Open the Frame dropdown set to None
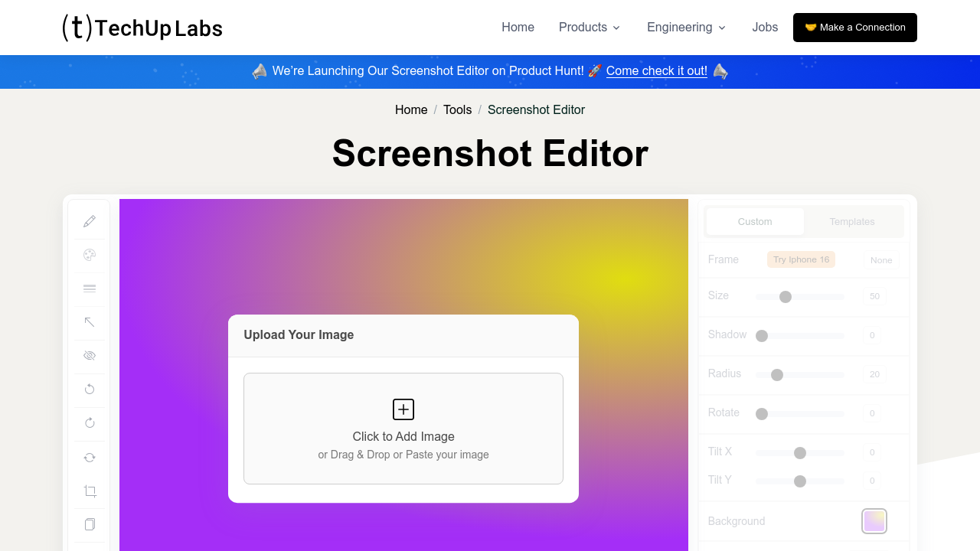Screen dimensions: 980x551 click(x=880, y=259)
